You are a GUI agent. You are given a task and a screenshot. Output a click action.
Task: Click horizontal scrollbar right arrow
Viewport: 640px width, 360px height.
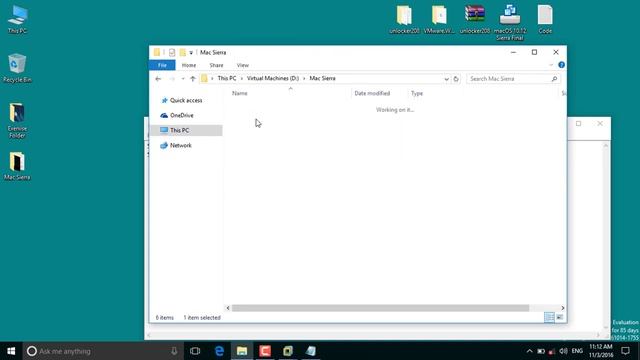562,308
